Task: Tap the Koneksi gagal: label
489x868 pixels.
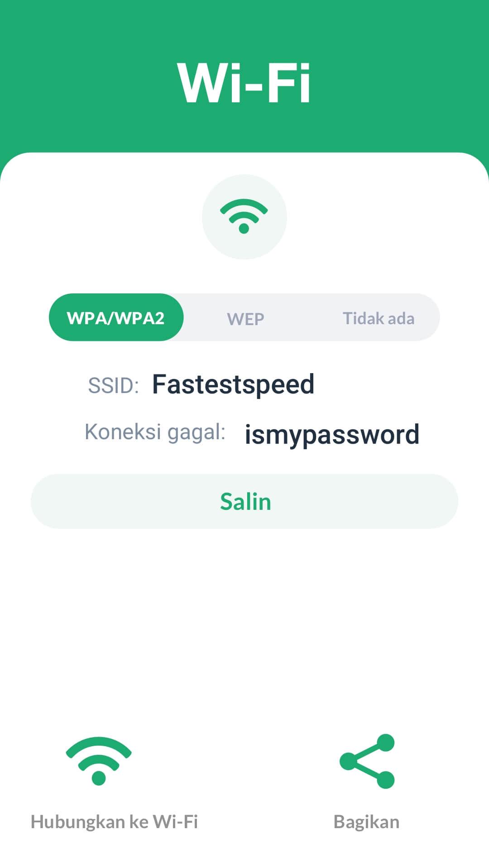Action: 155,432
